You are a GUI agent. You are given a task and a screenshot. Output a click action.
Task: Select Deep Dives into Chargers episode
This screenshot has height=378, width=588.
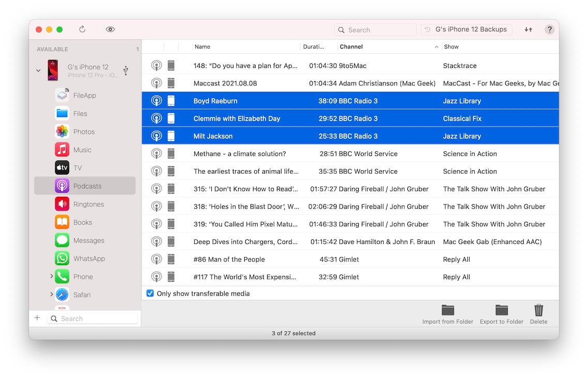(350, 241)
